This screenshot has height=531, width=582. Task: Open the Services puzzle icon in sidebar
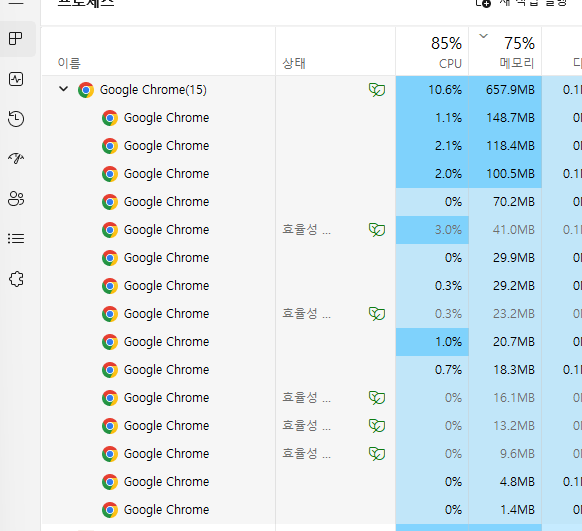pos(16,279)
